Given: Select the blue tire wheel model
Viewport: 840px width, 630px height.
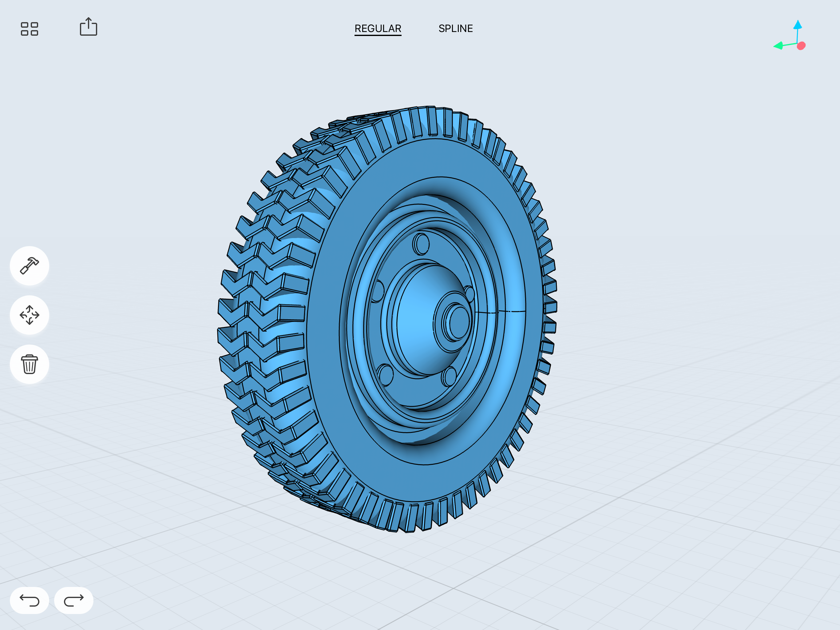Looking at the screenshot, I should [387, 319].
